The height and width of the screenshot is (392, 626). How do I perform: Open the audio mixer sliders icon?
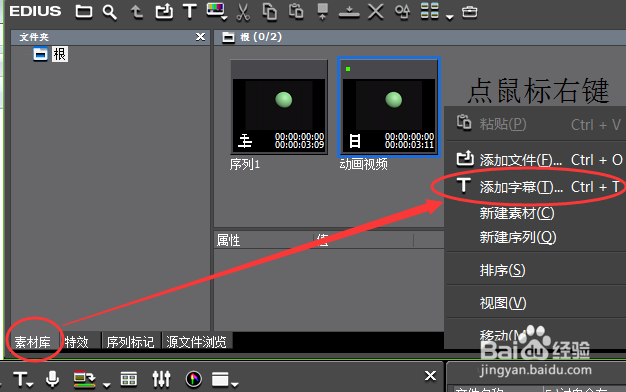point(161,379)
